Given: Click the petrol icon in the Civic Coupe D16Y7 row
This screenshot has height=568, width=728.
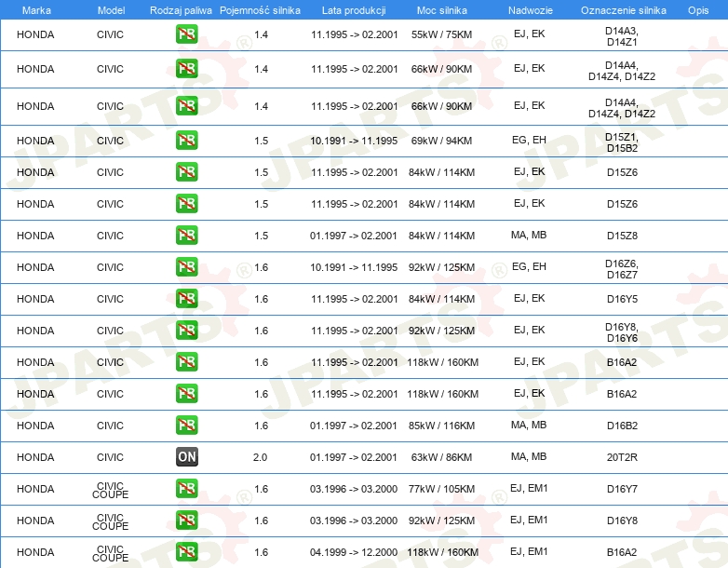Looking at the screenshot, I should pos(186,489).
